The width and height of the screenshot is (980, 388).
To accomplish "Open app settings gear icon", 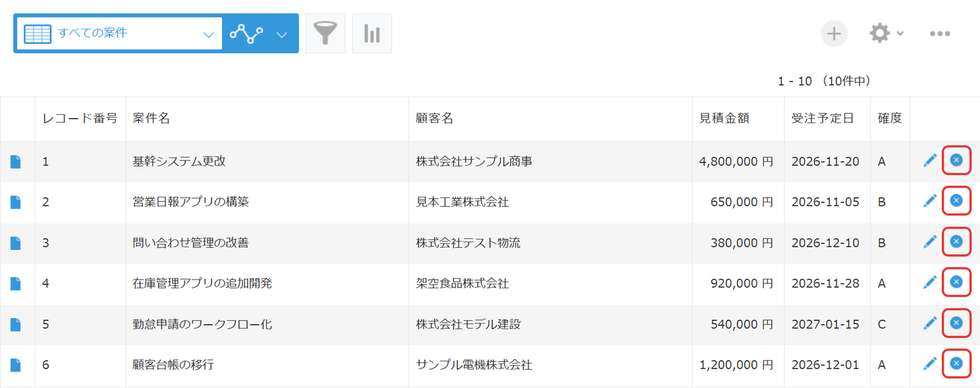I will [879, 33].
